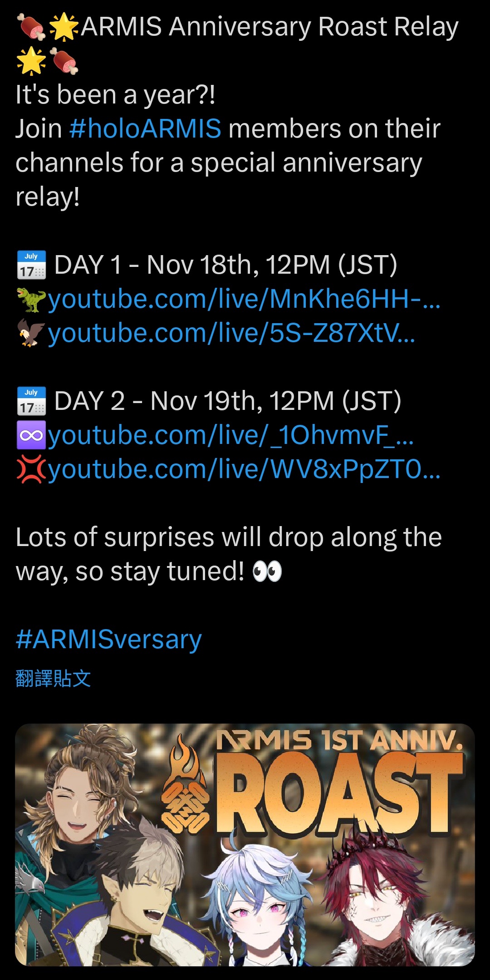The width and height of the screenshot is (490, 980).
Task: Open the #ARMISversary hashtag
Action: point(109,640)
